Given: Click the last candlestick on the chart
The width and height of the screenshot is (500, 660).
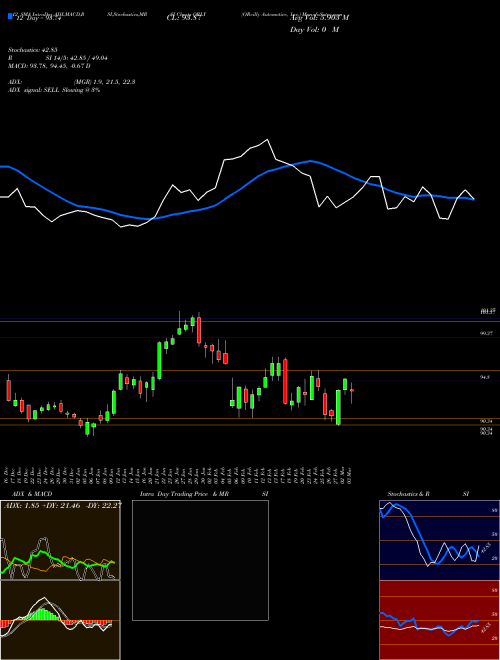Looking at the screenshot, I should click(x=351, y=390).
